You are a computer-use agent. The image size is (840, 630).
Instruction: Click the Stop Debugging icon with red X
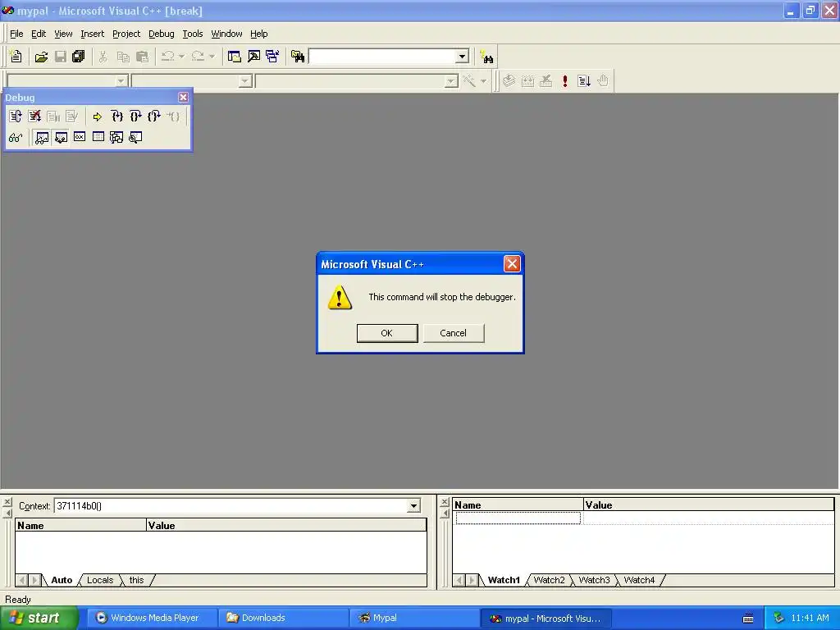pos(34,116)
